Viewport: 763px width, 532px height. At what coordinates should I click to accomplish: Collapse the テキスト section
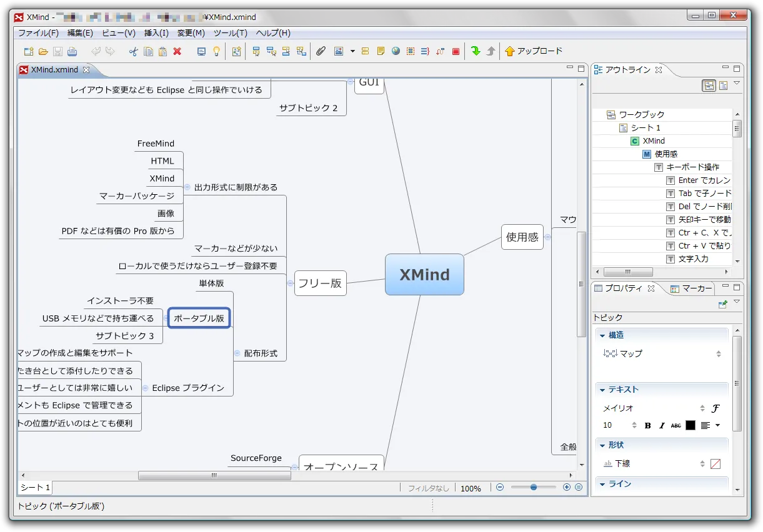coord(603,389)
